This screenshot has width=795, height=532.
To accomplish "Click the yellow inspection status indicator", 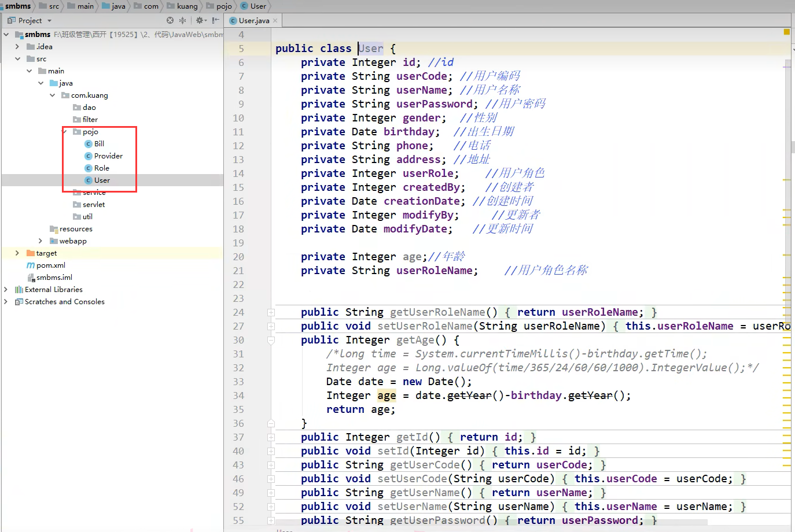I will tap(787, 32).
